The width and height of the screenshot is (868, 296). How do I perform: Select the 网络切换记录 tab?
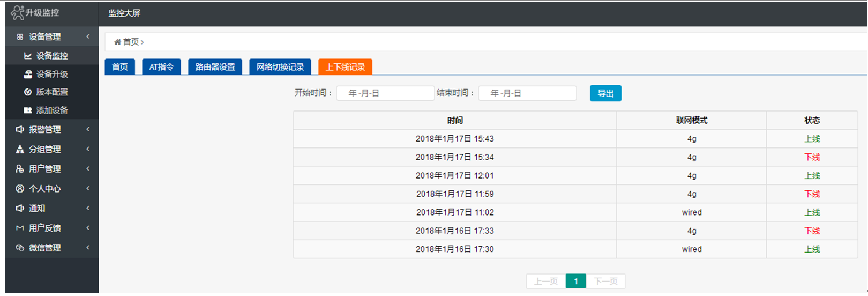280,67
